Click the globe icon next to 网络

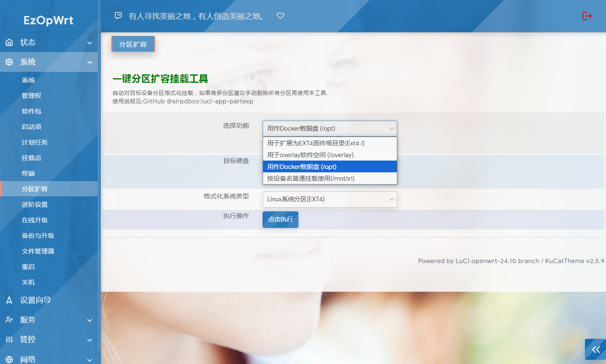pyautogui.click(x=9, y=359)
